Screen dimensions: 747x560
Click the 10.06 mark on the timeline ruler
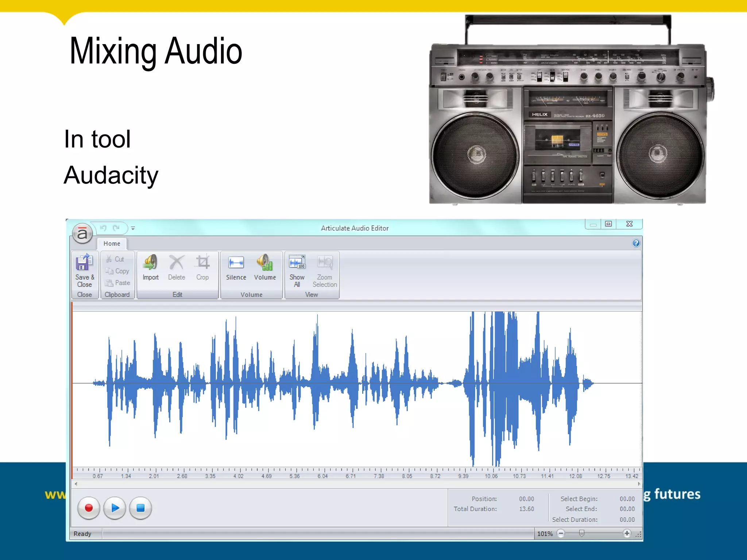coord(491,476)
